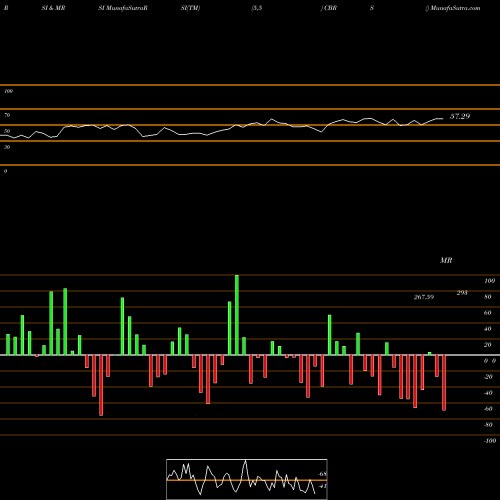Click the 41 value in mini chart
The height and width of the screenshot is (500, 500).
point(323,486)
